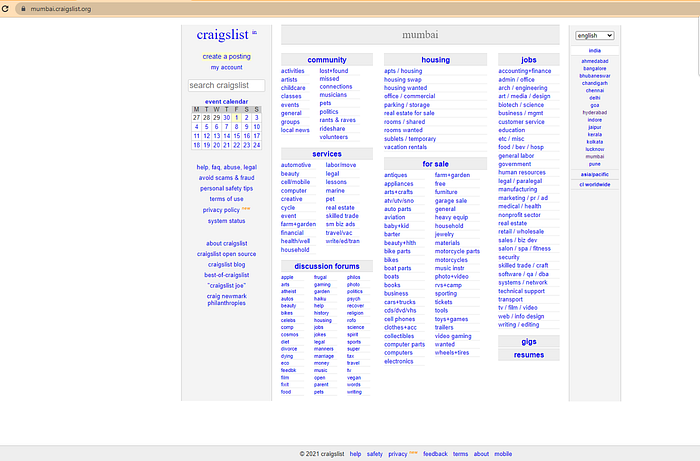Open the discussion forums heading
This screenshot has height=461, width=700.
(327, 266)
